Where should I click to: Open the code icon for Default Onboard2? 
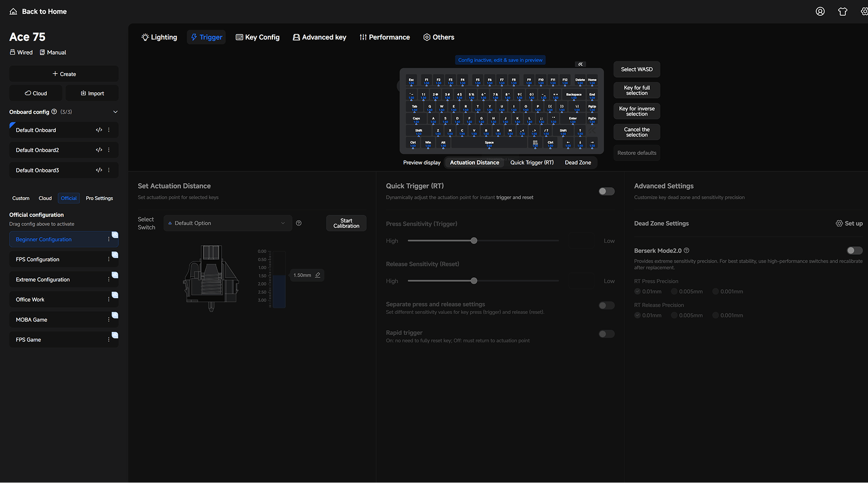[99, 150]
